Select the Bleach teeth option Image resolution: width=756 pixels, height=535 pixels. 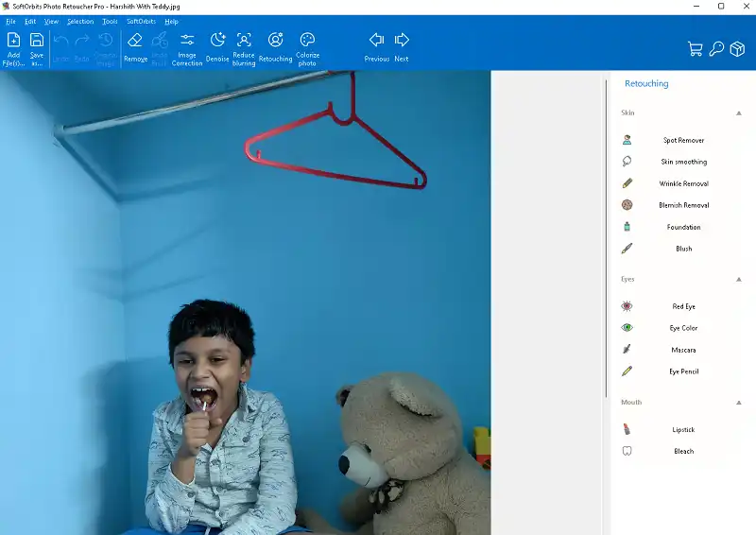pos(682,451)
